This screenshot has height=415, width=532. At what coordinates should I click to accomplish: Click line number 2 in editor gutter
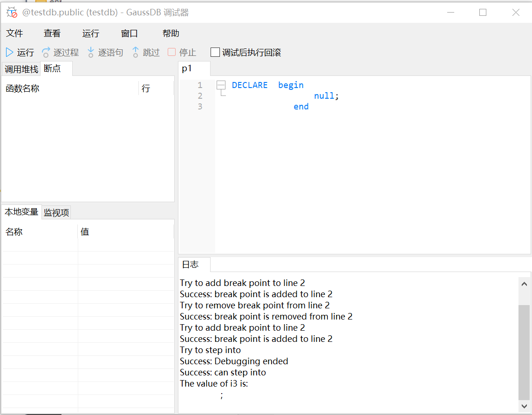coord(200,96)
